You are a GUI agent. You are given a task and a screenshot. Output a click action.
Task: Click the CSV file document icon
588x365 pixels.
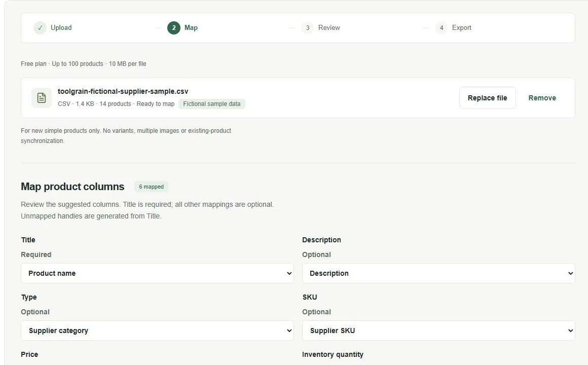[42, 98]
